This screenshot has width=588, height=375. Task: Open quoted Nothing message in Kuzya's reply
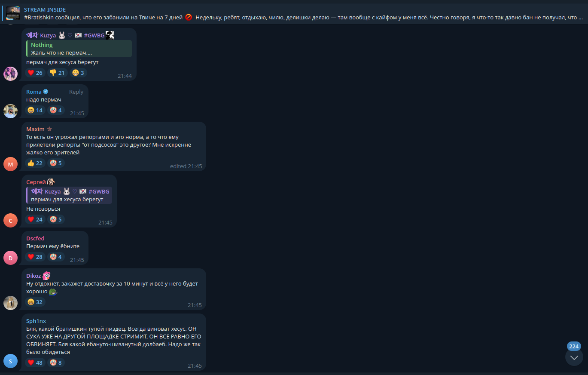79,49
